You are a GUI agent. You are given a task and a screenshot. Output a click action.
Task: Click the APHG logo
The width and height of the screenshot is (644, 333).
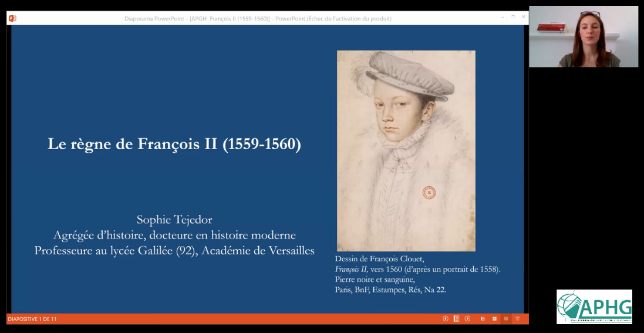click(x=594, y=307)
